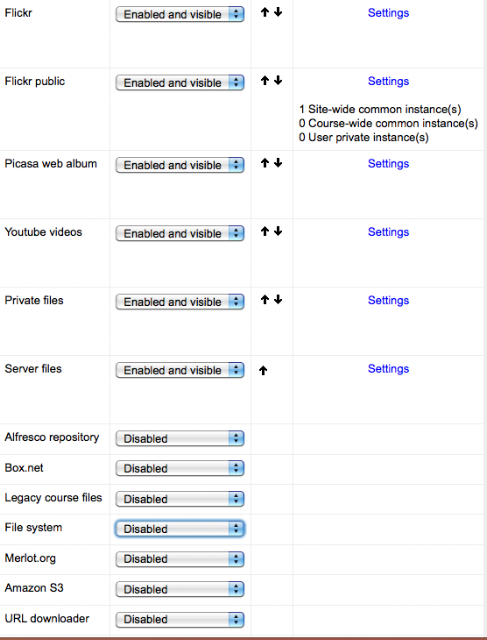The image size is (487, 640).
Task: Open Settings for Flickr public
Action: coord(388,81)
